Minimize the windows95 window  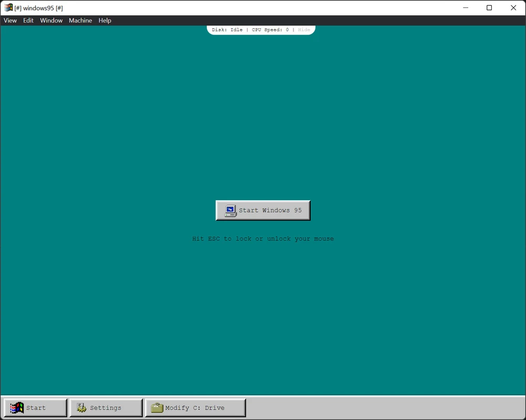pyautogui.click(x=465, y=8)
